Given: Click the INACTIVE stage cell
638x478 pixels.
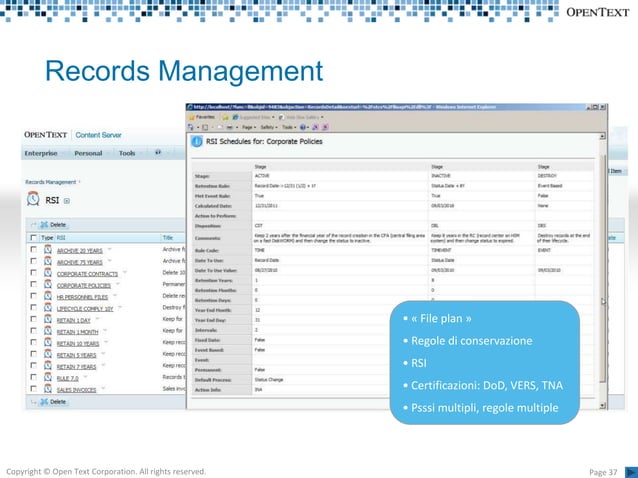Looking at the screenshot, I should click(x=441, y=176).
